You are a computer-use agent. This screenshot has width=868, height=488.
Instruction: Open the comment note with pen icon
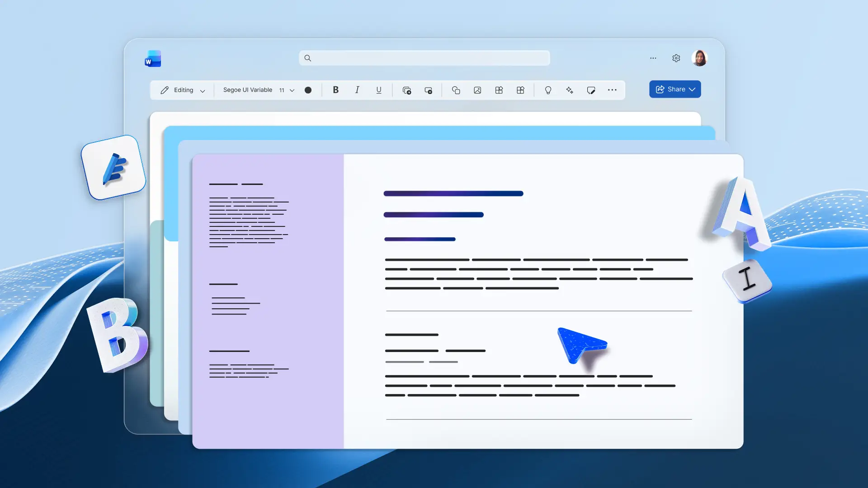(591, 90)
